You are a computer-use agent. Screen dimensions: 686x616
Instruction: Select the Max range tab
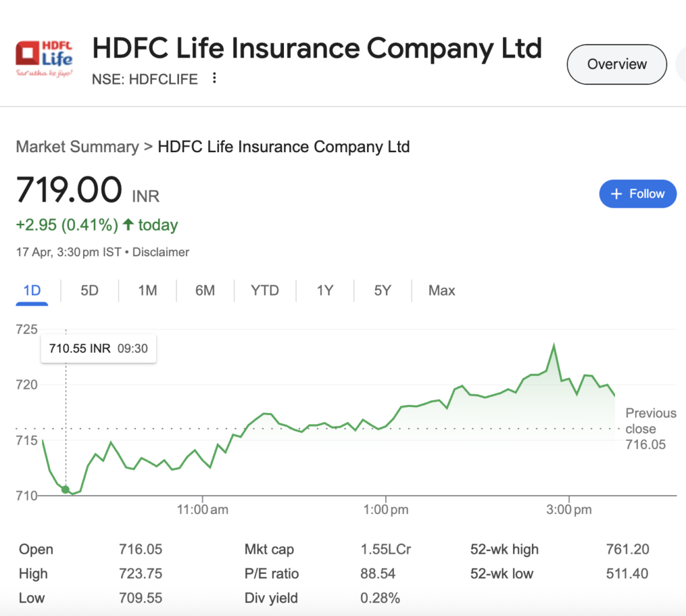pyautogui.click(x=441, y=290)
